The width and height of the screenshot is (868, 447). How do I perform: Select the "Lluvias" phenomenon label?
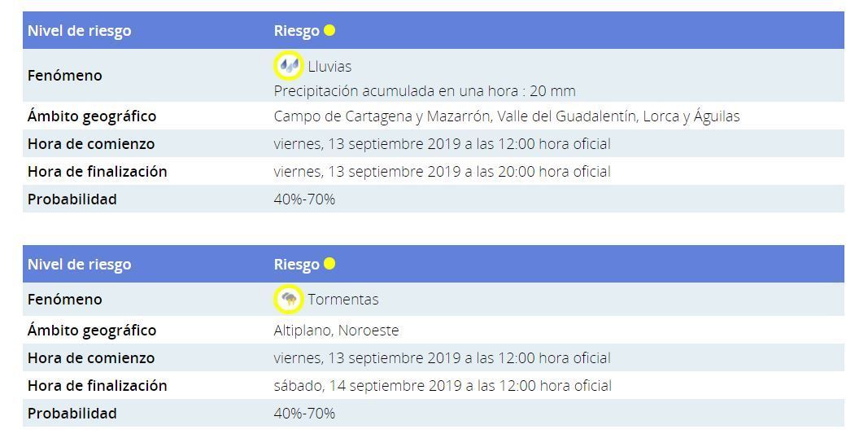[x=329, y=66]
